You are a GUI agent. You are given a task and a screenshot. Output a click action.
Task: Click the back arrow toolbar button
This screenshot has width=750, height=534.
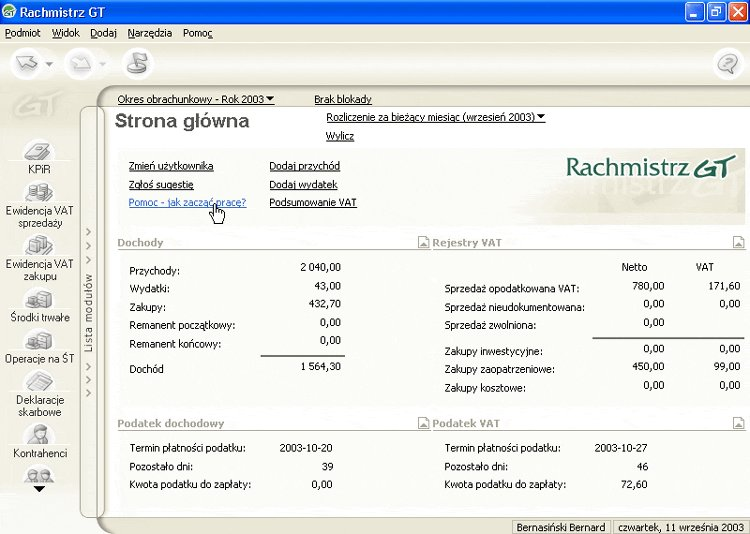(27, 63)
